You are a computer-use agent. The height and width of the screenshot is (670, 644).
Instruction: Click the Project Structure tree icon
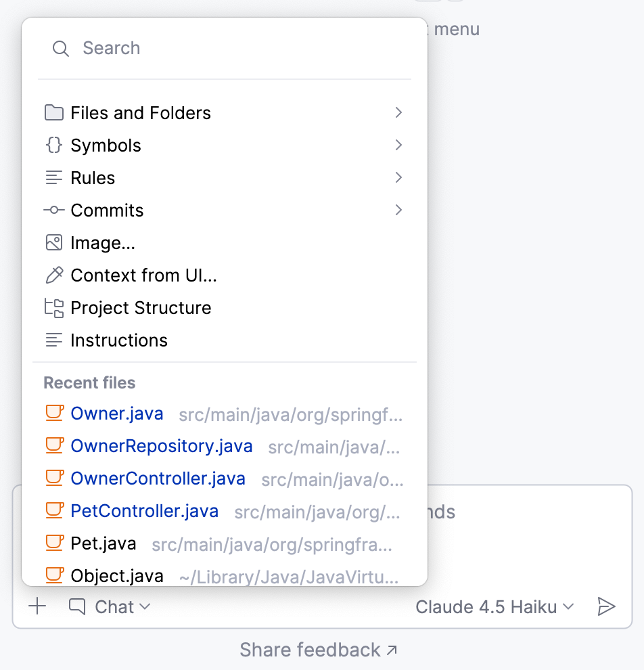(x=53, y=308)
